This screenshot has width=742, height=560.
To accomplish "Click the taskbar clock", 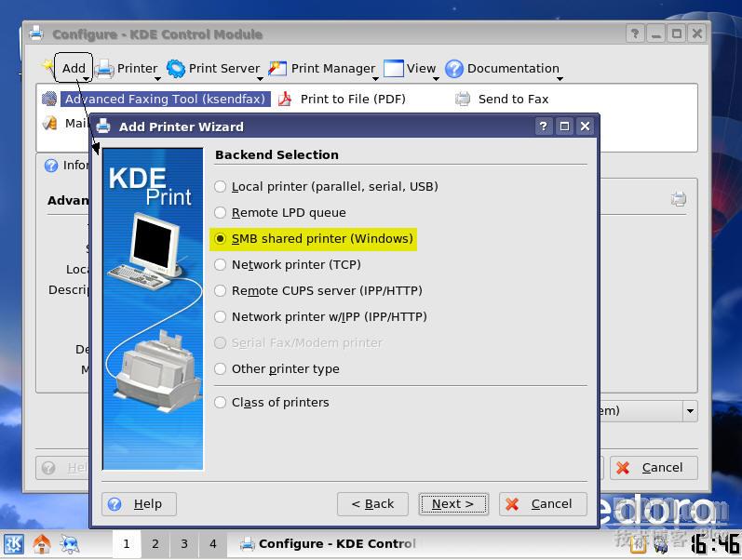I will (715, 544).
